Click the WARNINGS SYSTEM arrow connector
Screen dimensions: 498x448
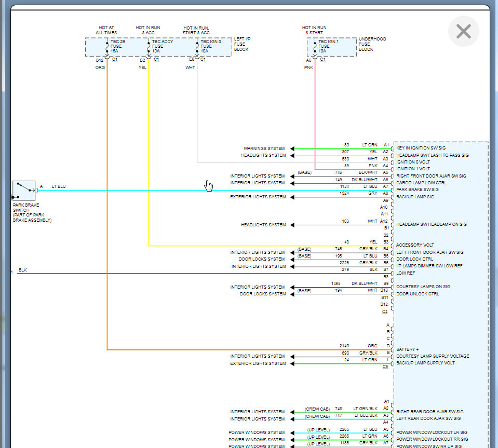(x=292, y=148)
